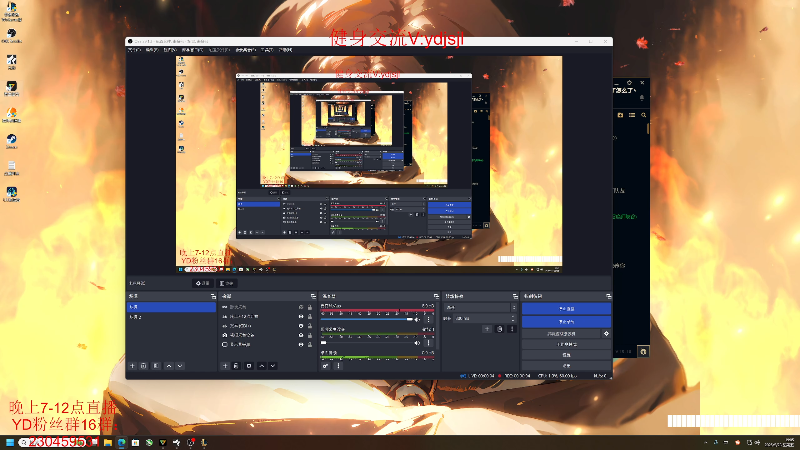Open scene filters from the Scenes toolbar
This screenshot has height=450, width=800.
[156, 366]
